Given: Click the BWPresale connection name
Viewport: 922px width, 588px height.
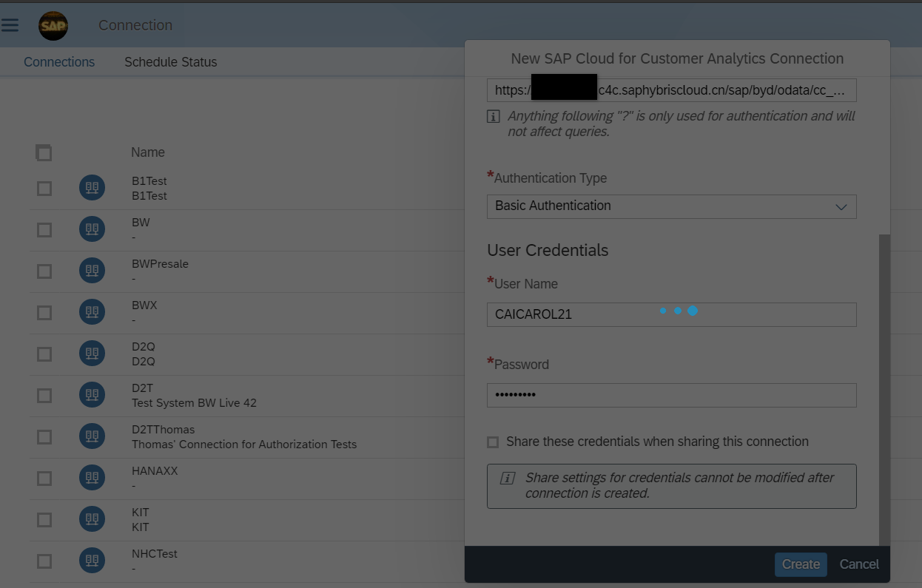Looking at the screenshot, I should (160, 264).
